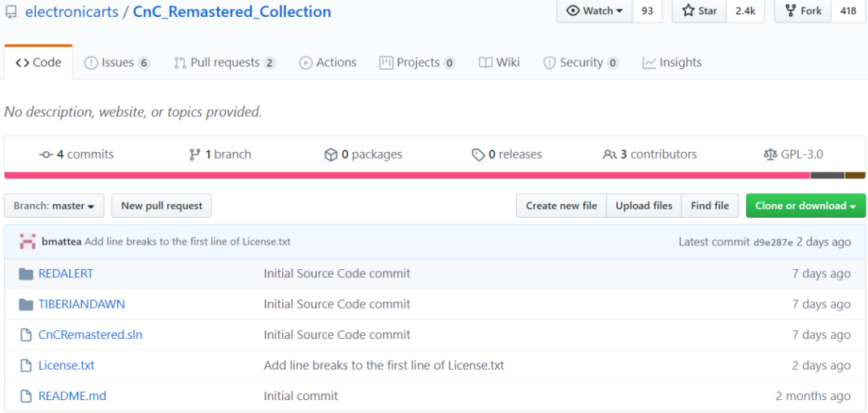This screenshot has height=413, width=868.
Task: Open the GPL-3.0 license link
Action: click(793, 154)
